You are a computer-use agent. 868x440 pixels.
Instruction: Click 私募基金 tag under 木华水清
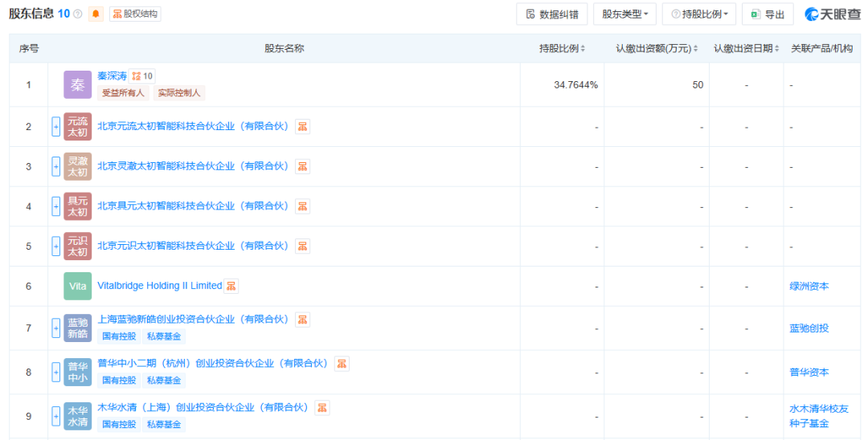point(164,425)
